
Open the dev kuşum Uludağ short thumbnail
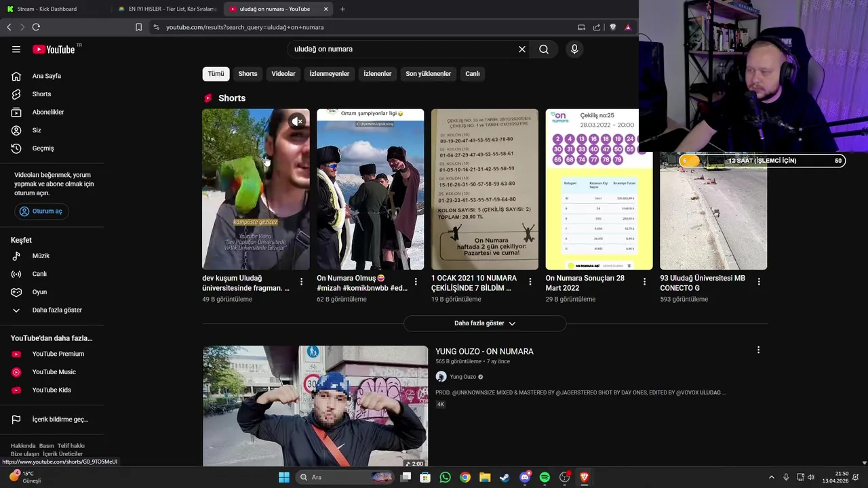coord(256,189)
